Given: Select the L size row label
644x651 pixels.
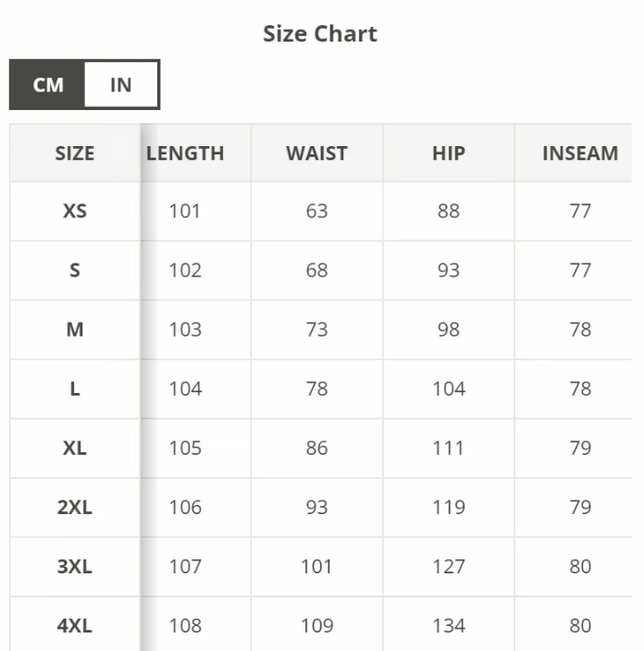Looking at the screenshot, I should [75, 388].
